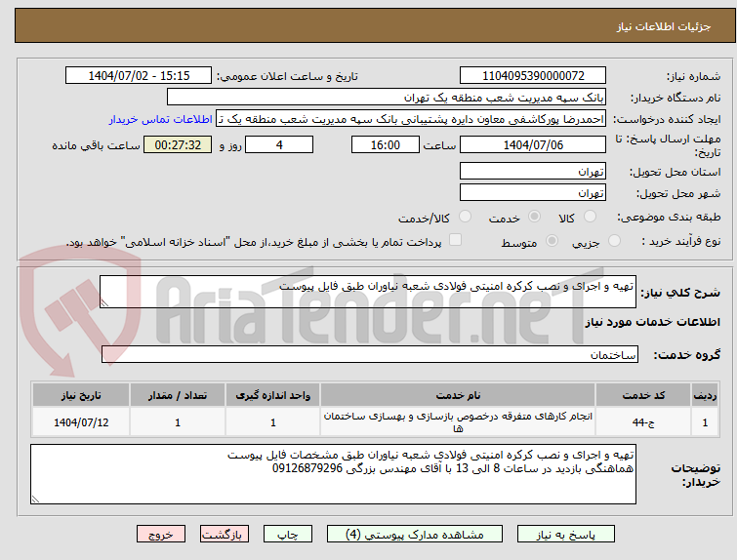Click the بازگشت back button
This screenshot has height=560, width=737.
[225, 535]
